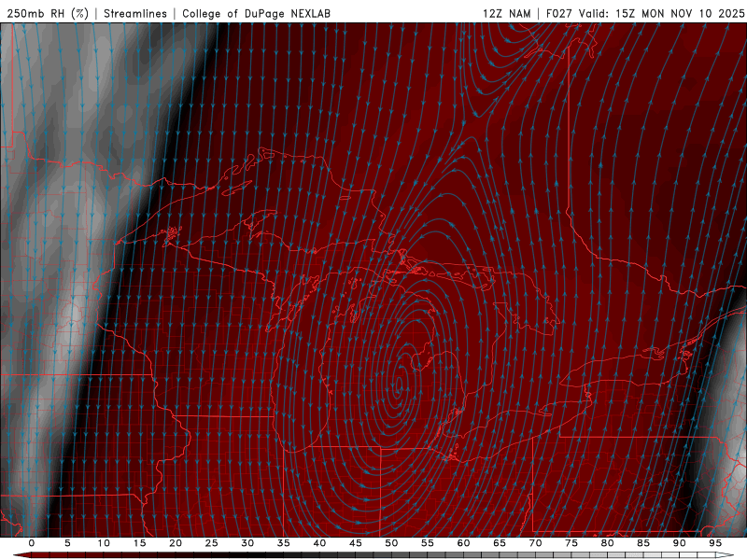This screenshot has width=747, height=560.
Task: Click the 0 tick label on color scale
Action: pos(32,543)
